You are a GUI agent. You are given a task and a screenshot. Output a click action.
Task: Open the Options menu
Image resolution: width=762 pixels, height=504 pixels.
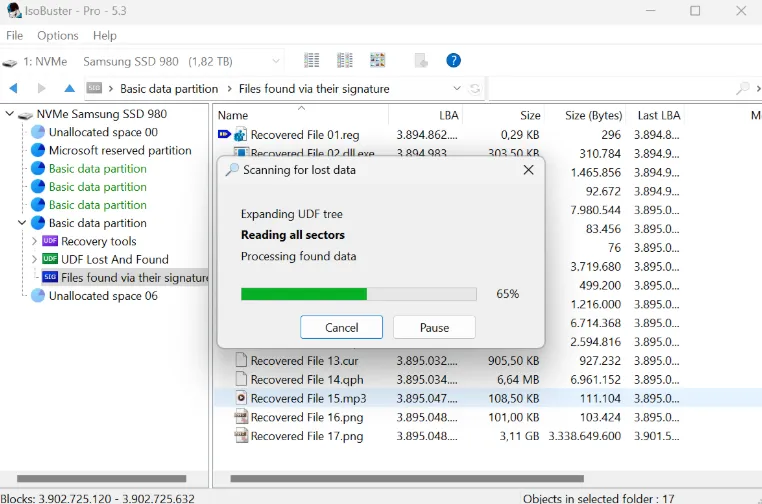[58, 35]
